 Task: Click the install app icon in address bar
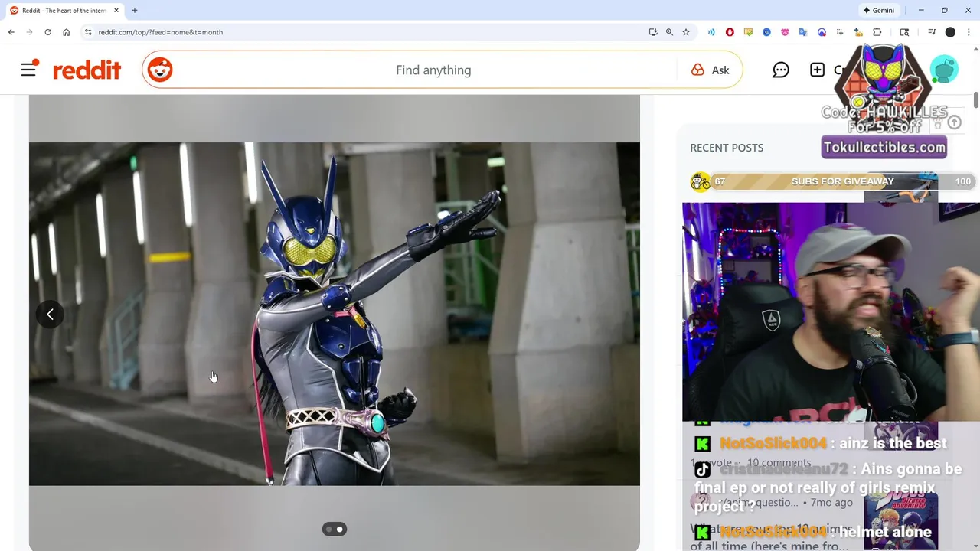[x=653, y=32]
